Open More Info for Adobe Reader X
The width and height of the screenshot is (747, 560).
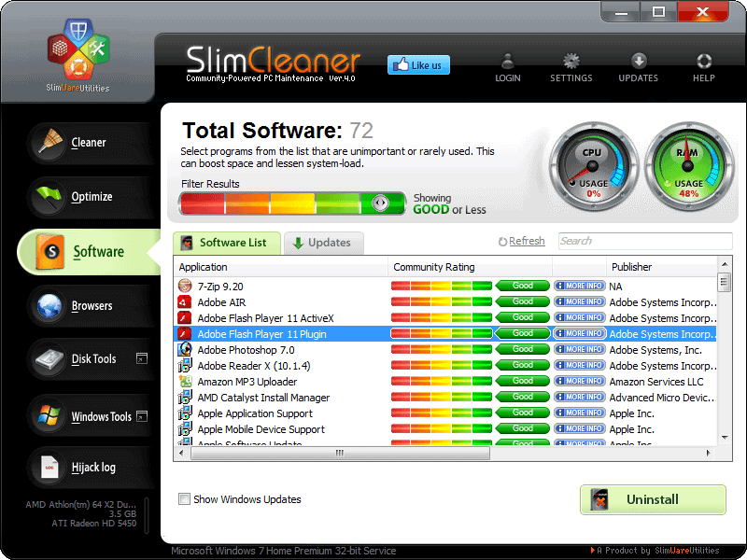pos(579,365)
